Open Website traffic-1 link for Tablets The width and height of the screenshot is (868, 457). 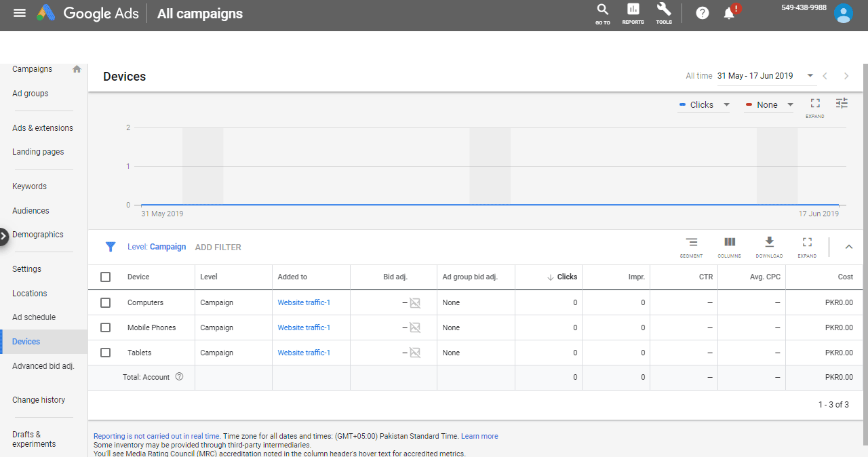pos(304,353)
